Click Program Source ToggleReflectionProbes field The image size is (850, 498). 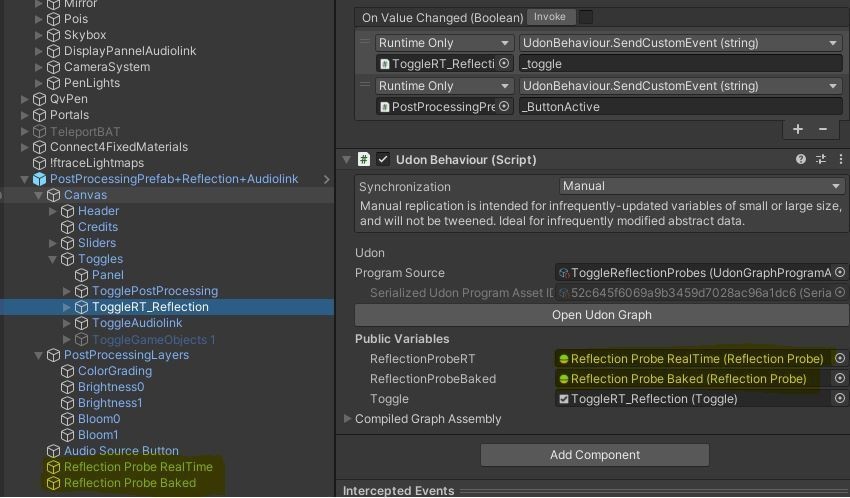694,273
